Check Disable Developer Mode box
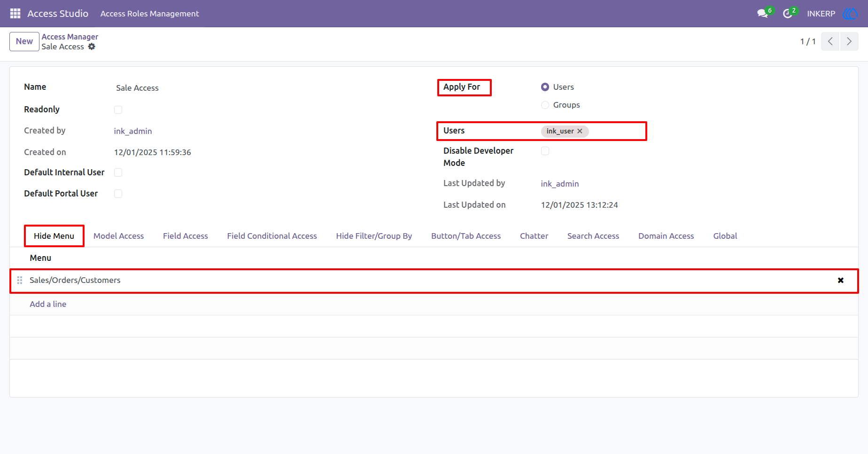The height and width of the screenshot is (454, 868). [x=545, y=151]
